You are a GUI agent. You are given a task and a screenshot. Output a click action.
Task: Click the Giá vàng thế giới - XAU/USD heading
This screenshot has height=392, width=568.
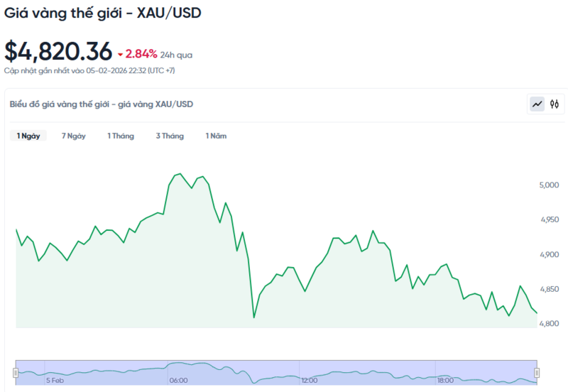pos(102,13)
